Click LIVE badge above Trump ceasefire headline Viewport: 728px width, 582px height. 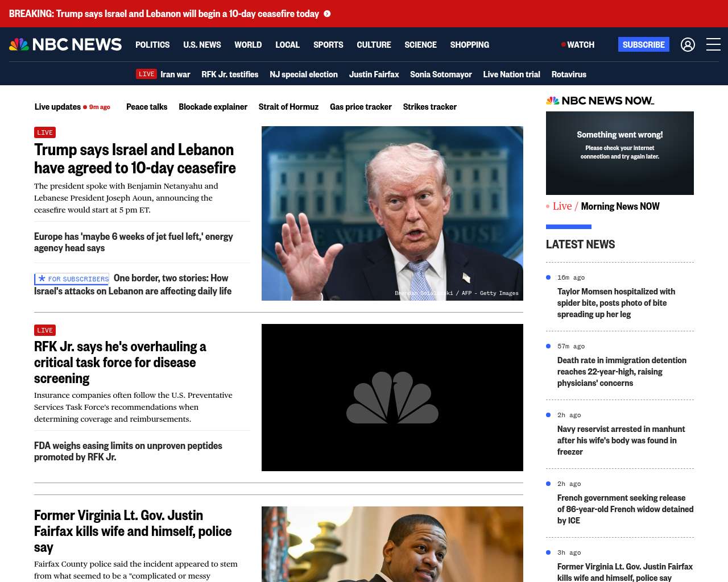pos(45,132)
